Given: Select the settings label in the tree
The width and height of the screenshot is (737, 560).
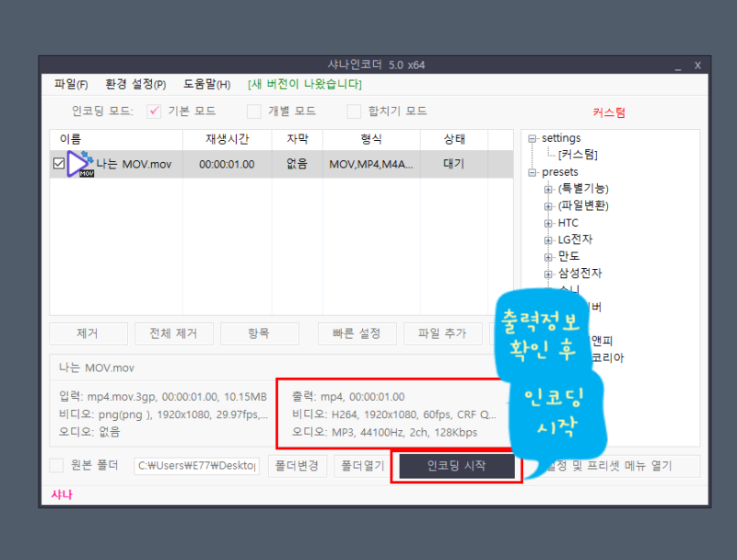Looking at the screenshot, I should click(x=561, y=138).
